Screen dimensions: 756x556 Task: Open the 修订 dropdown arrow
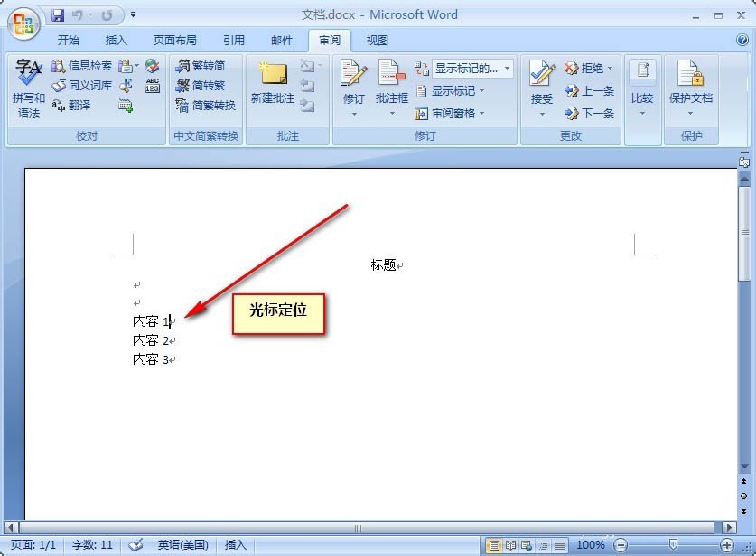(354, 115)
